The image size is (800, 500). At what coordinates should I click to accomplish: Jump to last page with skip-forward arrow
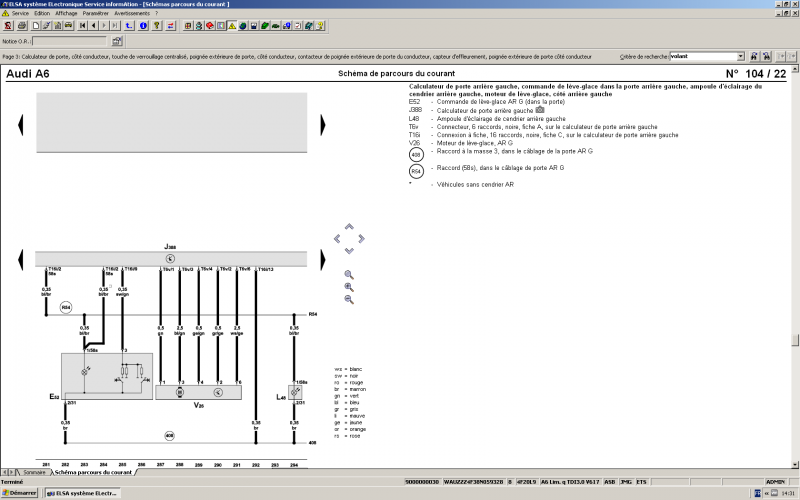point(115,26)
